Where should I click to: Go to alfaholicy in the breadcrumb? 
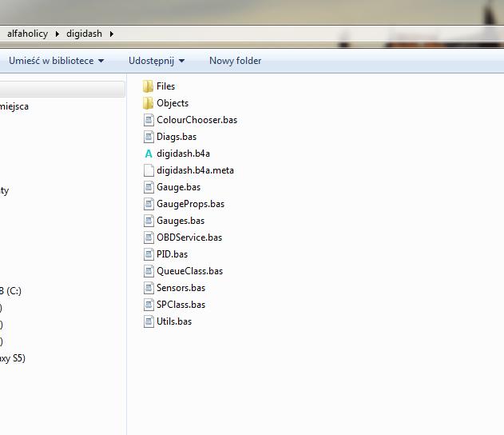click(x=27, y=34)
